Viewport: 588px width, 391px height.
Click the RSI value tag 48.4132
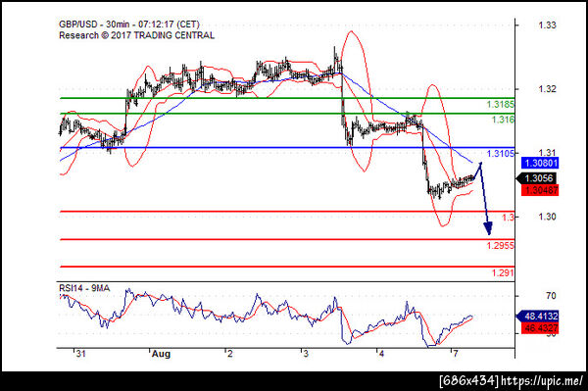538,316
